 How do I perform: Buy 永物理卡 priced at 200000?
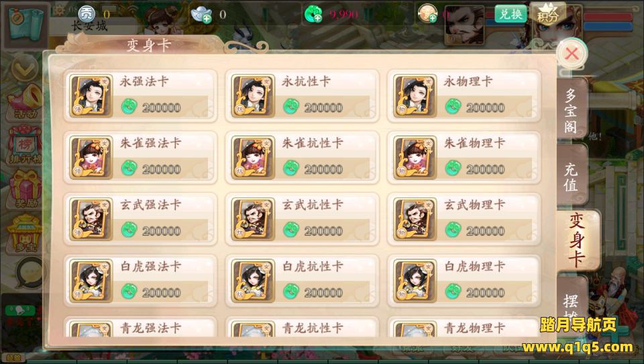point(464,96)
